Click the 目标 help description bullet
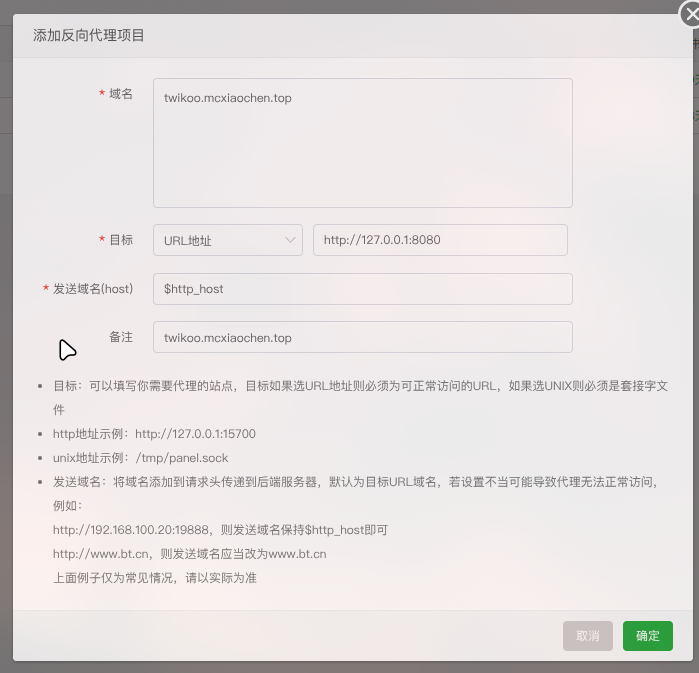This screenshot has height=673, width=699. [x=360, y=386]
